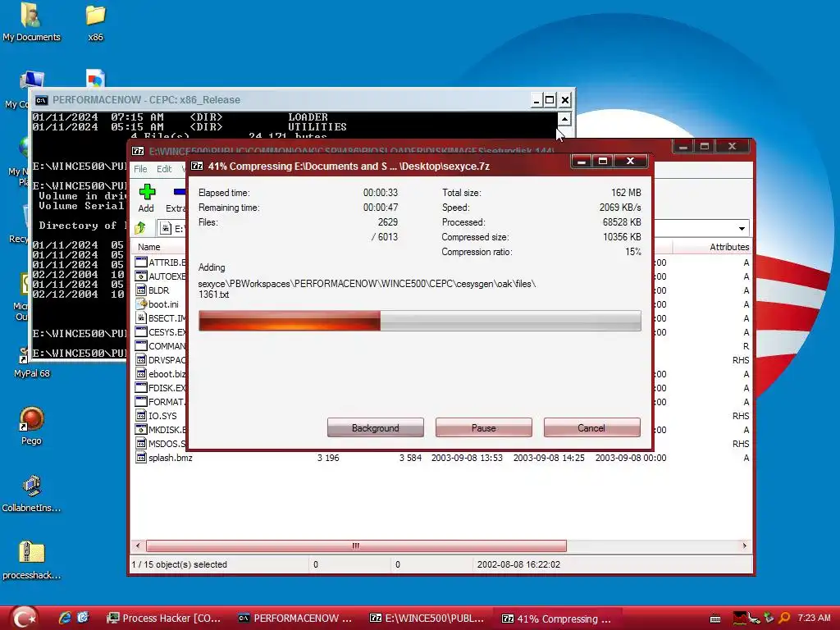Viewport: 840px width, 630px height.
Task: Click the x86 folder on desktop
Action: pos(95,16)
